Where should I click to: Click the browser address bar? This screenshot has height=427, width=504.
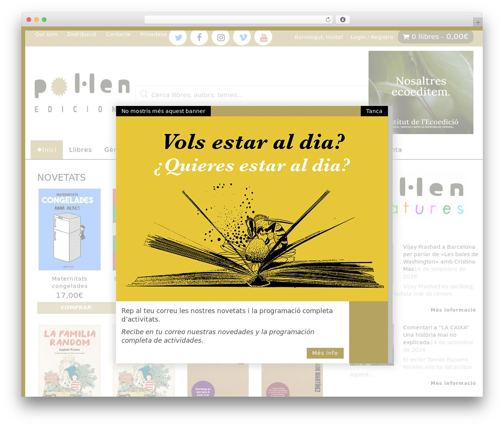(239, 20)
